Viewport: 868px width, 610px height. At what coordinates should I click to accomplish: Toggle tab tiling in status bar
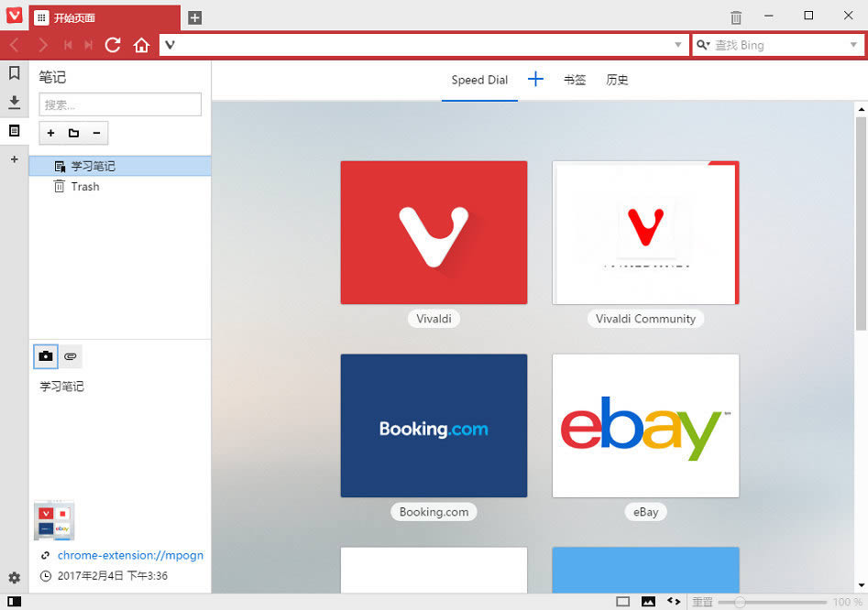622,601
